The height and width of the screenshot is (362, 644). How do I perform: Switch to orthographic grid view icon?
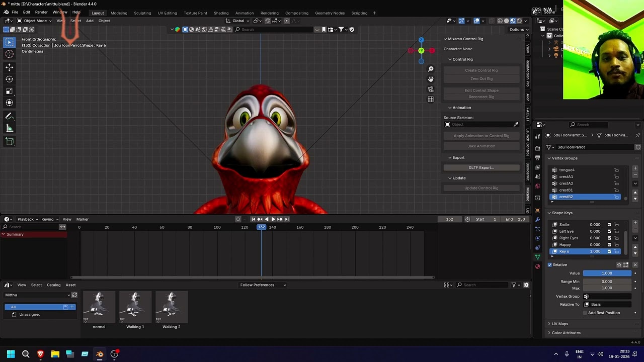tap(431, 100)
